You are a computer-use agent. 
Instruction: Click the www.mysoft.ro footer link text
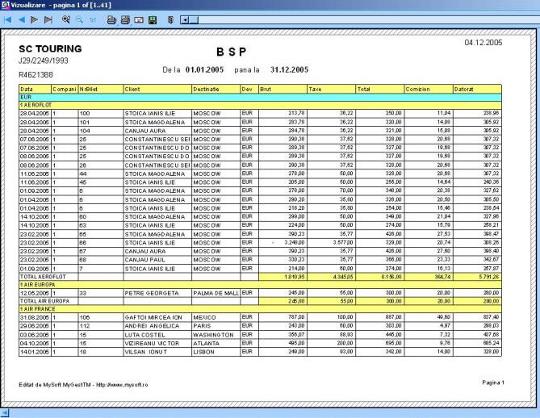click(x=122, y=385)
